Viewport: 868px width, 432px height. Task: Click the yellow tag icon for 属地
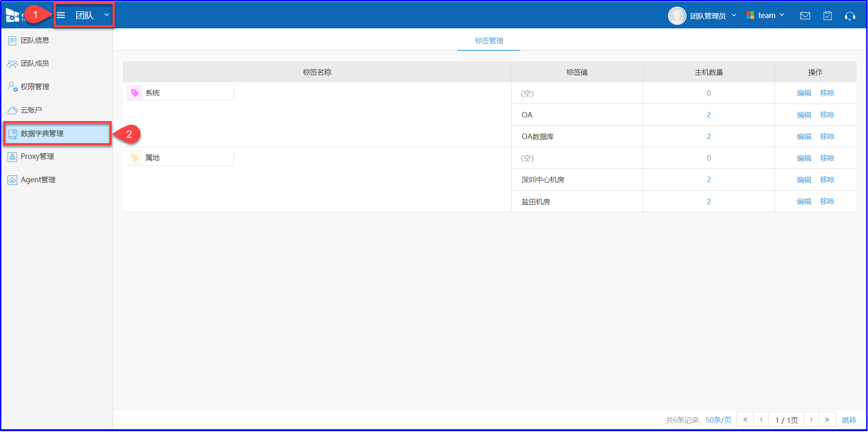click(x=135, y=157)
